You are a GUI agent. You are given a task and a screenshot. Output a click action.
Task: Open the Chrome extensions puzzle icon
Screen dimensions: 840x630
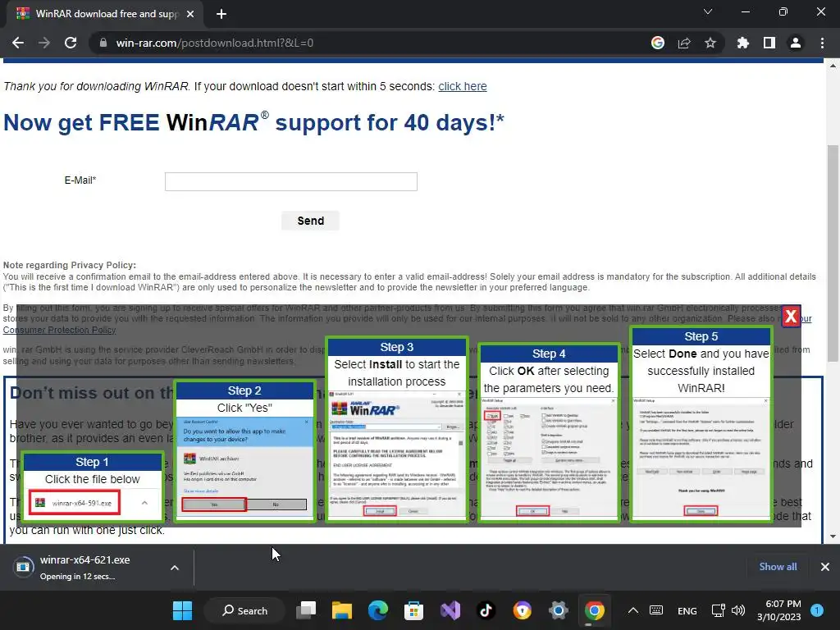click(x=742, y=43)
